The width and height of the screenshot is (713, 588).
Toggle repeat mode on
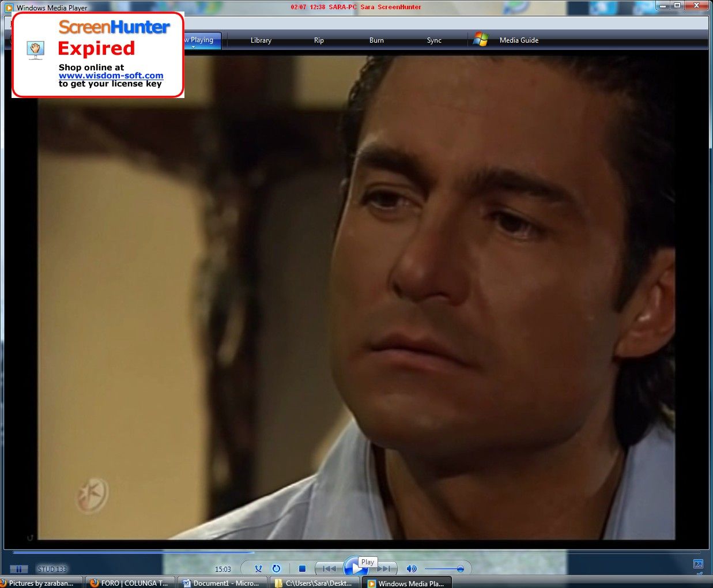[x=276, y=569]
